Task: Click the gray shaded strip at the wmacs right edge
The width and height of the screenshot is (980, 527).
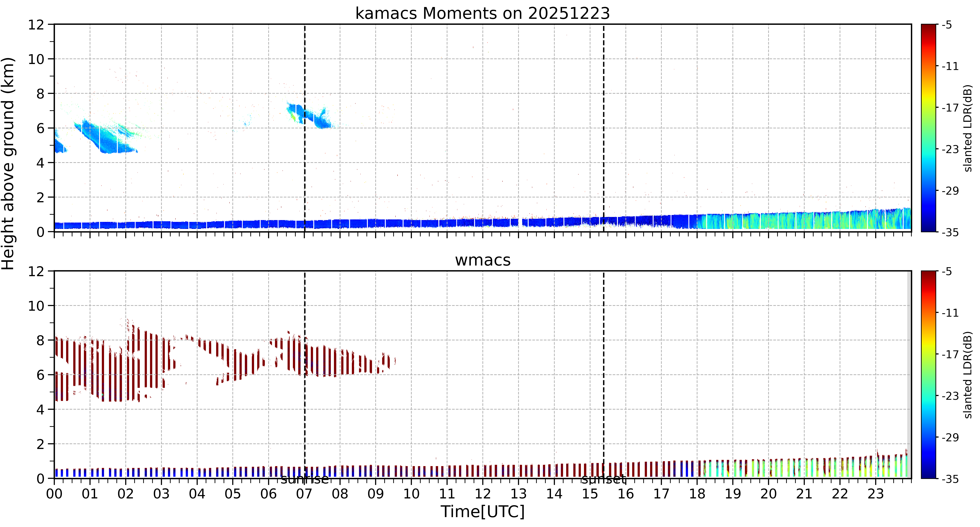Action: pyautogui.click(x=909, y=375)
